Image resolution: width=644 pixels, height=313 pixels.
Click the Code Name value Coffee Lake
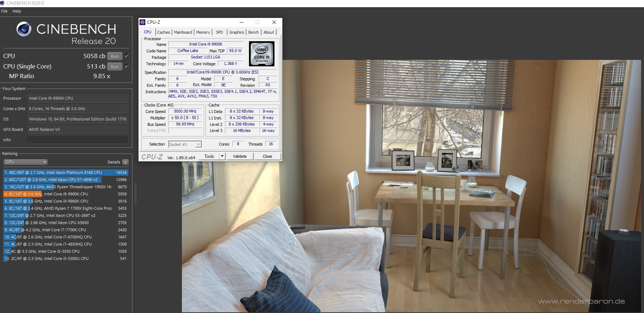[x=188, y=51]
